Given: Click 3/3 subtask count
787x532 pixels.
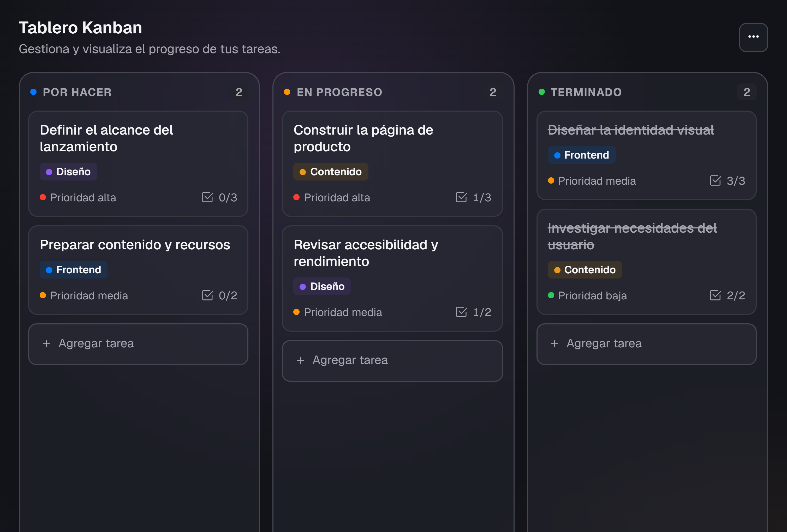Looking at the screenshot, I should pyautogui.click(x=736, y=180).
